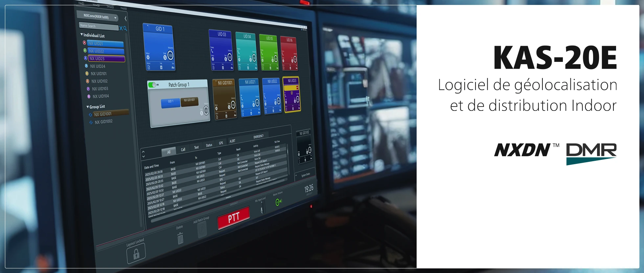Click the Layout Locked padlock icon

pos(136,254)
